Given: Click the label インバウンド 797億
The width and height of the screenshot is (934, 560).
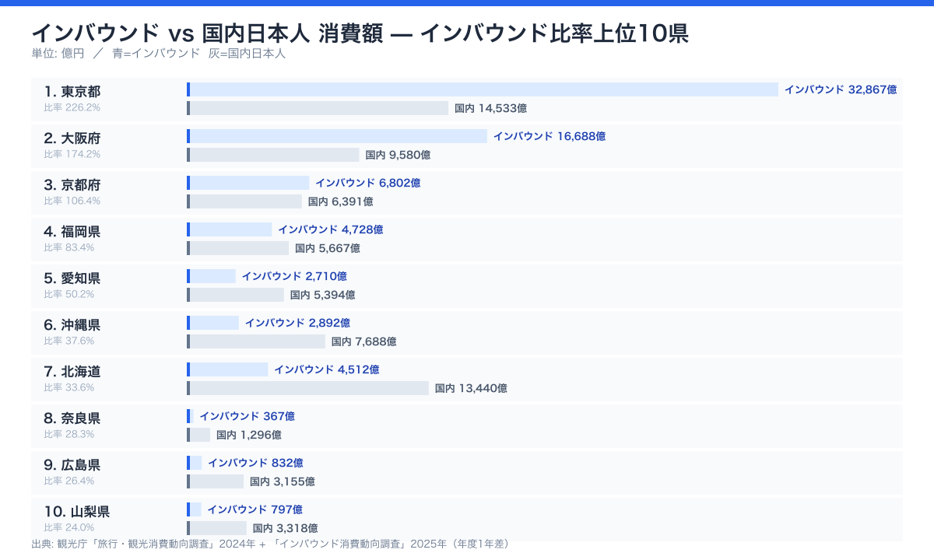Looking at the screenshot, I should (255, 509).
